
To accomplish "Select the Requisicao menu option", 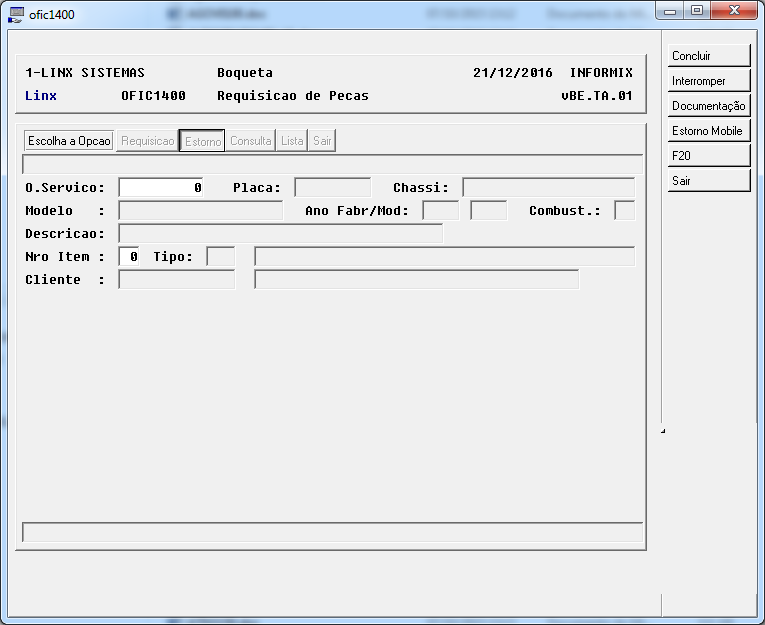I will (147, 141).
